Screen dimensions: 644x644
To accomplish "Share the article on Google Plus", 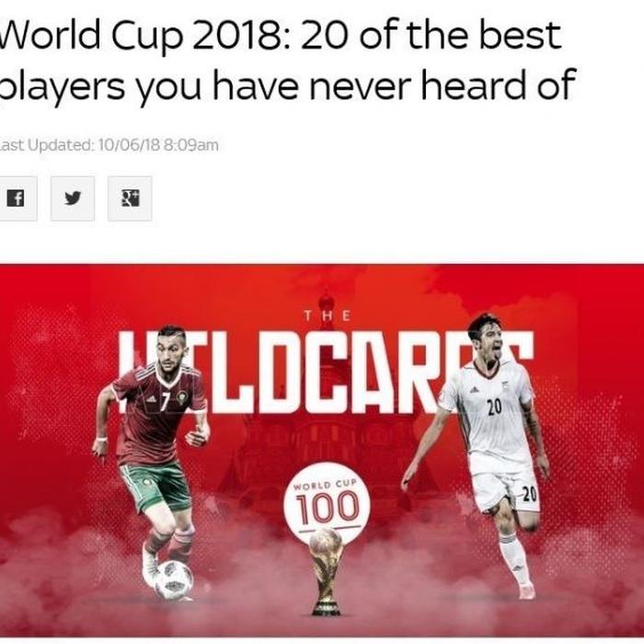I will click(130, 199).
